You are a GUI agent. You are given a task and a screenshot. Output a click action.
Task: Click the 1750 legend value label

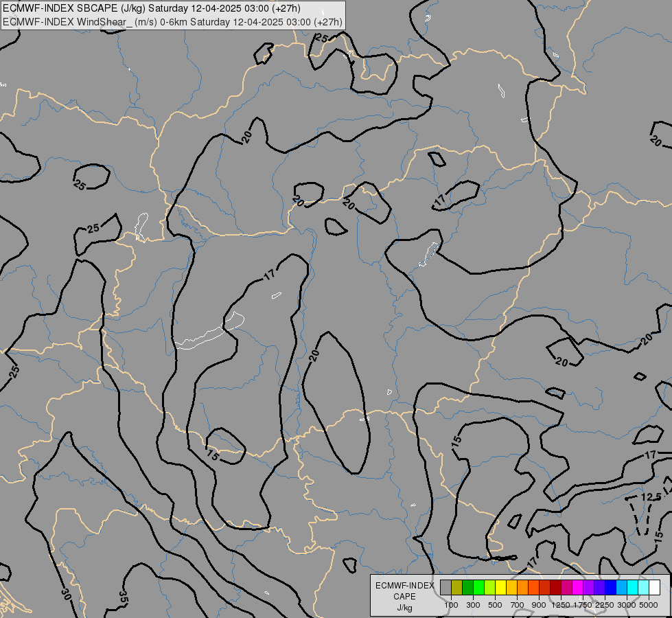pos(583,605)
